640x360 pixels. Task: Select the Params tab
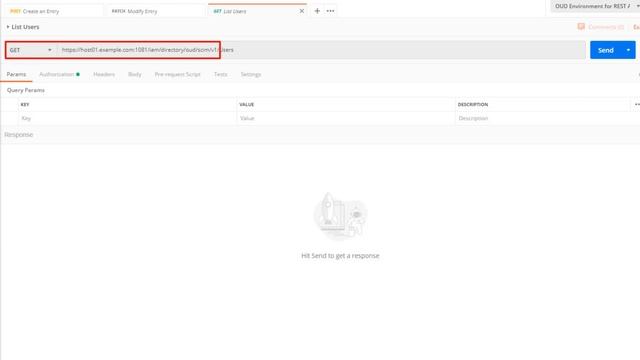pyautogui.click(x=16, y=74)
